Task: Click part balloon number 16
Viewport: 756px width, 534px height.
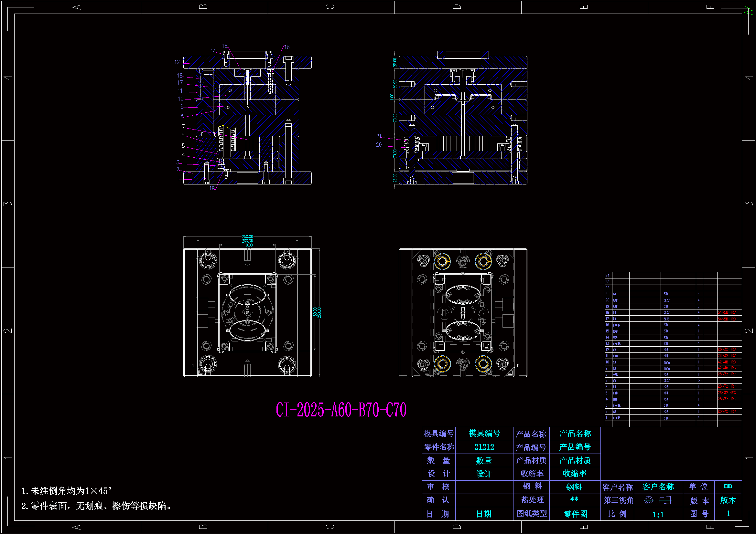Action: point(287,47)
